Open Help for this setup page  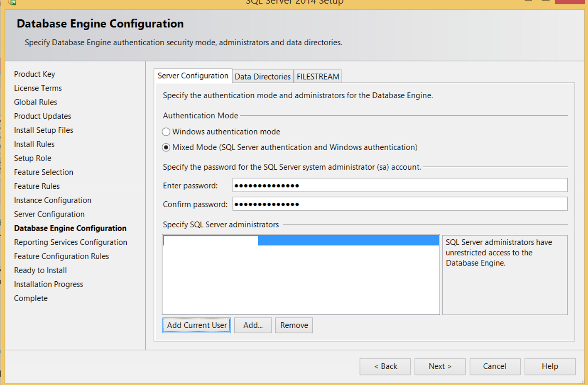[x=550, y=367]
